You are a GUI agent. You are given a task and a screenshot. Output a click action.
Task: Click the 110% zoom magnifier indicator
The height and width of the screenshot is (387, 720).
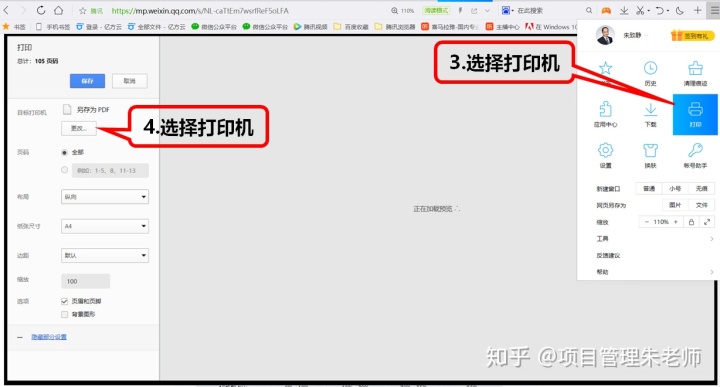click(402, 11)
